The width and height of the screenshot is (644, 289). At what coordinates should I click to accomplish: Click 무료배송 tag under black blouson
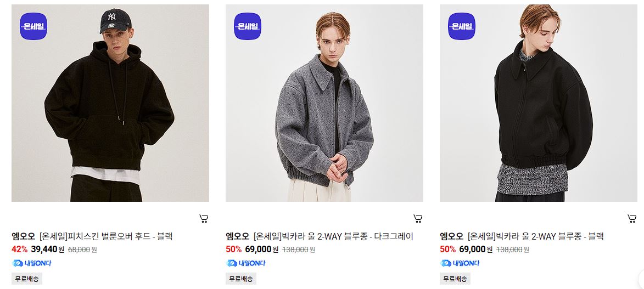(x=455, y=279)
